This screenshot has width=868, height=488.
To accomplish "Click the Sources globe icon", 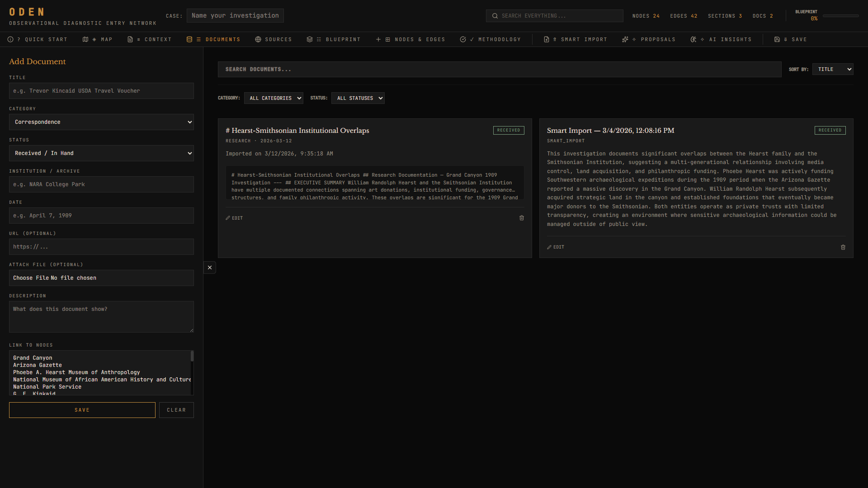I will (x=259, y=39).
